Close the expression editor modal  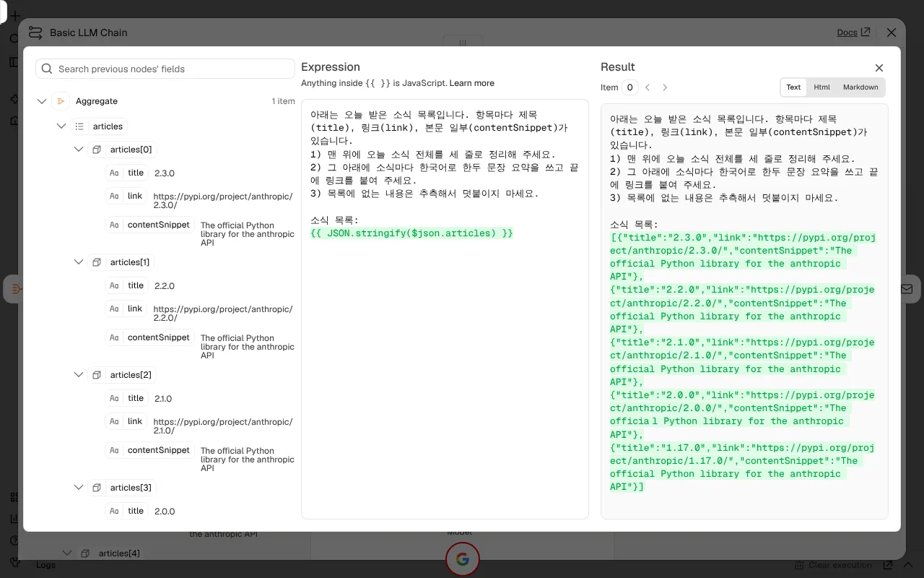pos(879,68)
